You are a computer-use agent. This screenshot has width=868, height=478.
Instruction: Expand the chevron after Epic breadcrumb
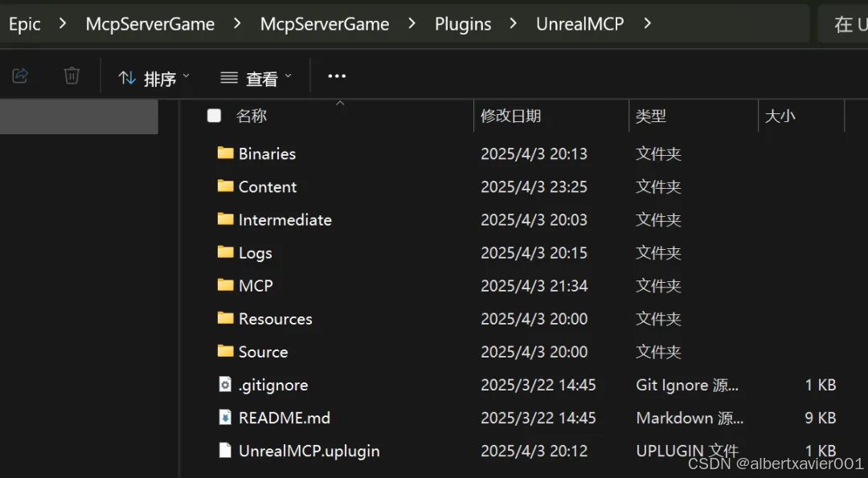coord(63,24)
